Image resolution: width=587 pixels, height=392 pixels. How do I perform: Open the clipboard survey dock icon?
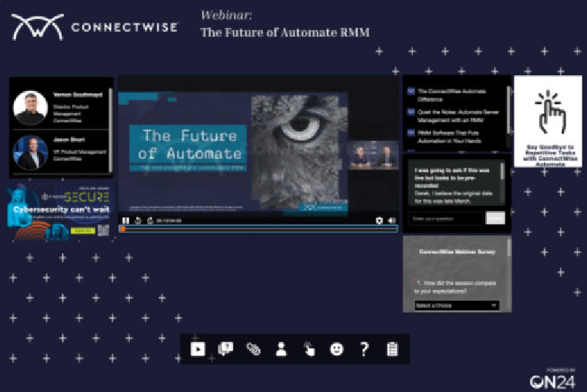tap(392, 349)
